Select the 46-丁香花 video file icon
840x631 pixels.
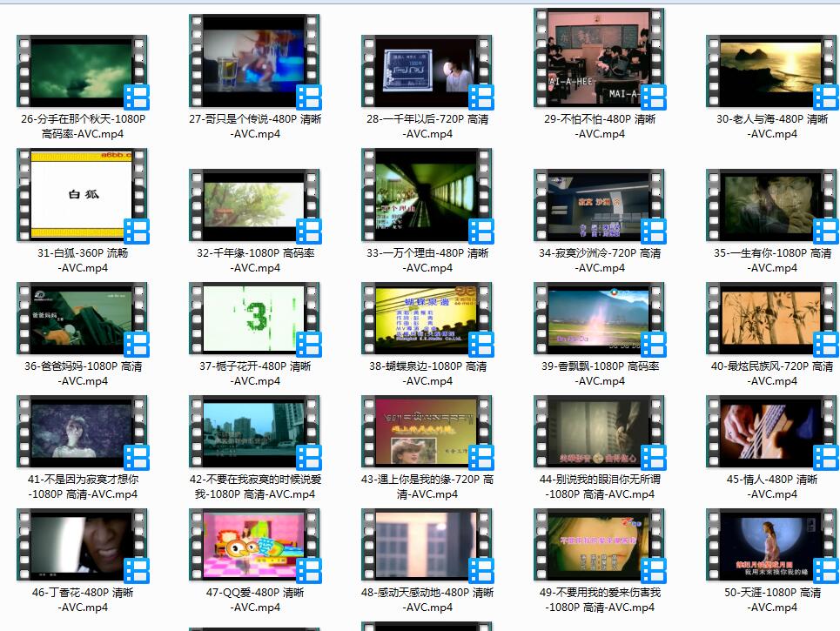(83, 546)
